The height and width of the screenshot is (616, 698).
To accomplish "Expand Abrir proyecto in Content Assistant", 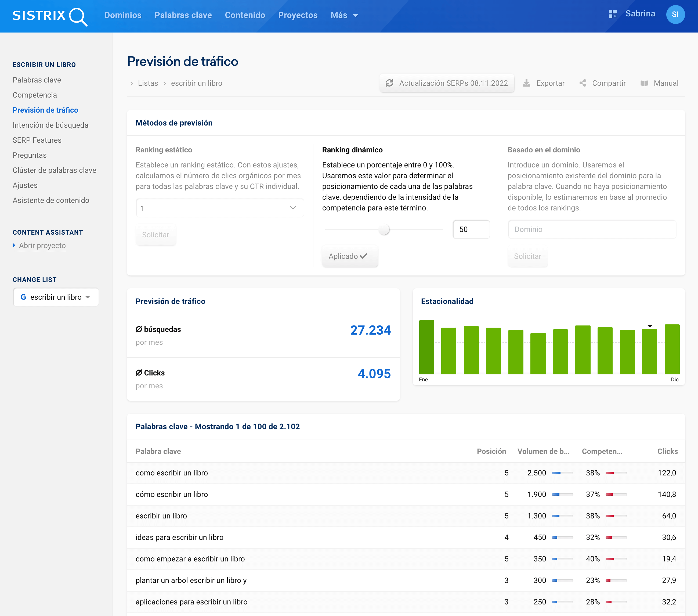I will pos(42,245).
